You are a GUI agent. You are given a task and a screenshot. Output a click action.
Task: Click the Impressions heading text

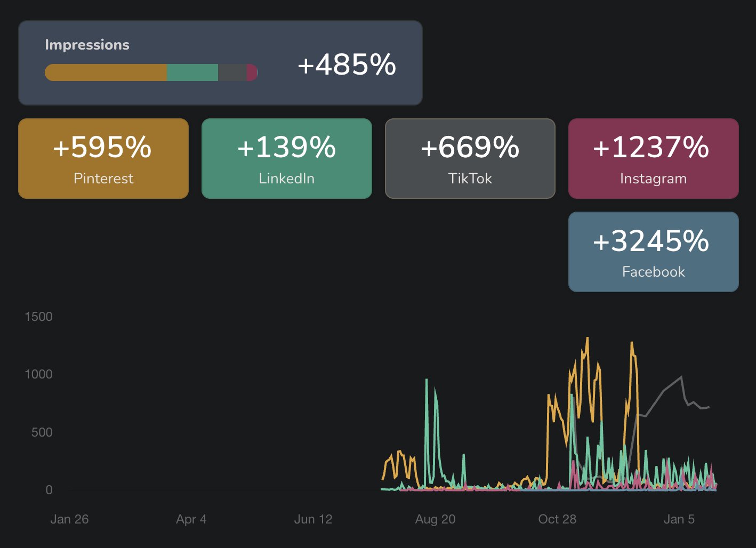[87, 45]
